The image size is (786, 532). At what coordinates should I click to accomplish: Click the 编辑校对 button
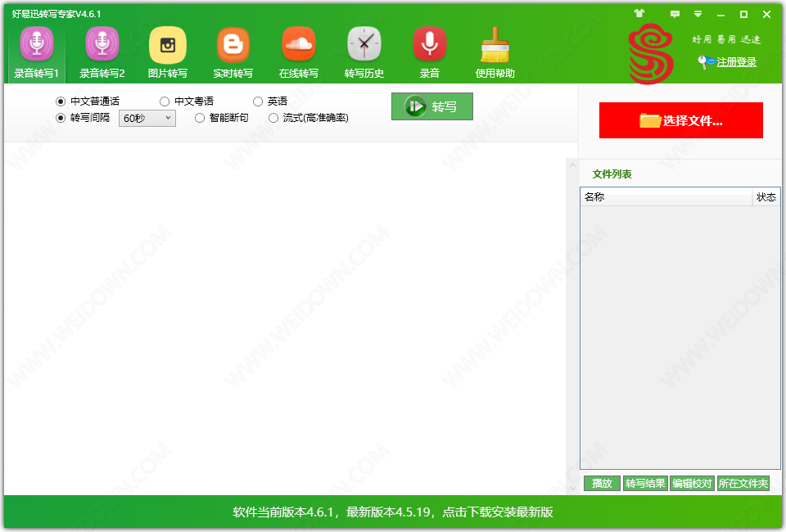(x=692, y=484)
